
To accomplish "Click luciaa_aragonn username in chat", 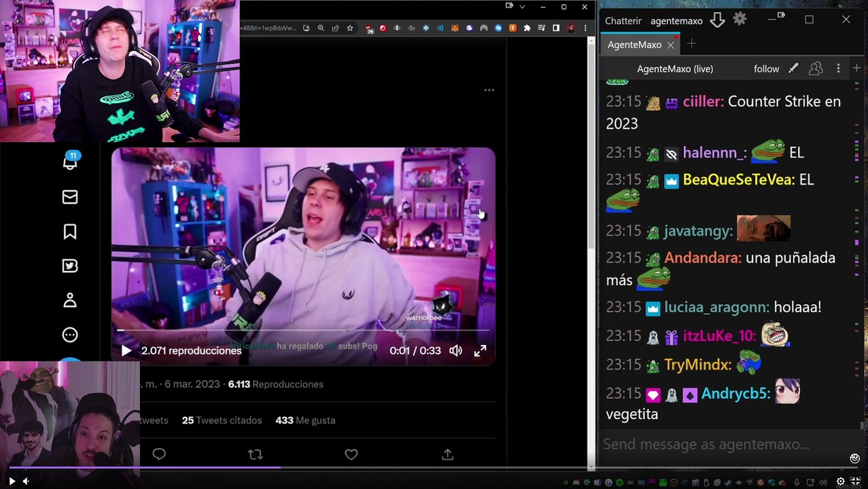I will 717,307.
